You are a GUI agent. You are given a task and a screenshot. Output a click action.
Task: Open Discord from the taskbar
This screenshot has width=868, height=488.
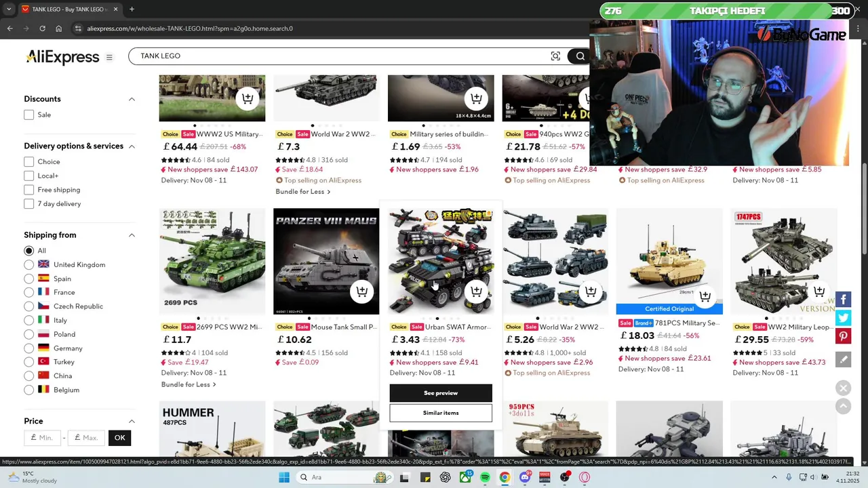click(x=525, y=477)
